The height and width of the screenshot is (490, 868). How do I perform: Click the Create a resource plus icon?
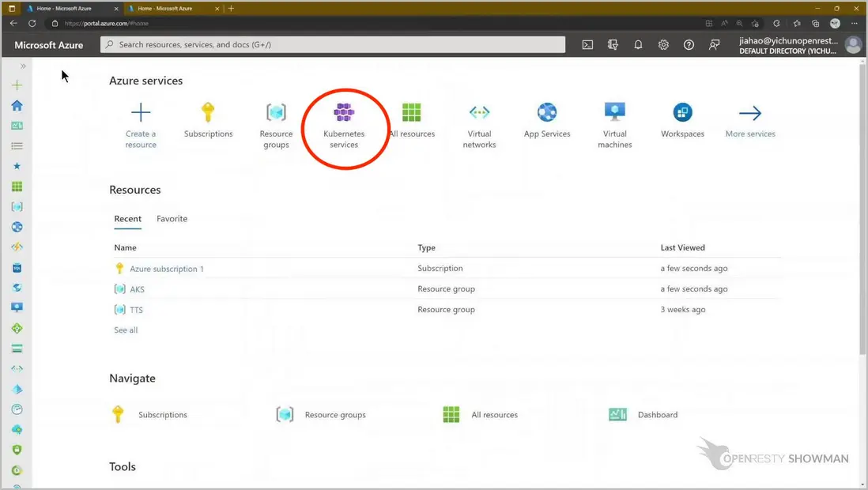coord(141,113)
